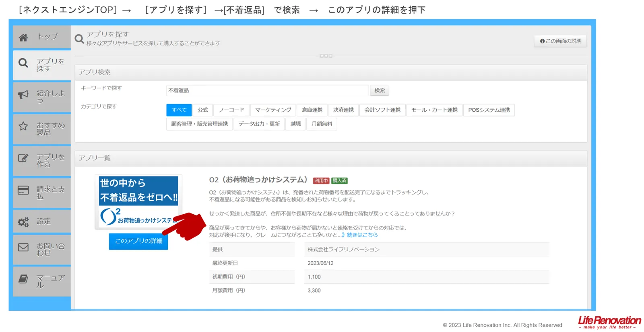Click the 2023/06/12 last updated value
The height and width of the screenshot is (332, 644).
pos(320,263)
